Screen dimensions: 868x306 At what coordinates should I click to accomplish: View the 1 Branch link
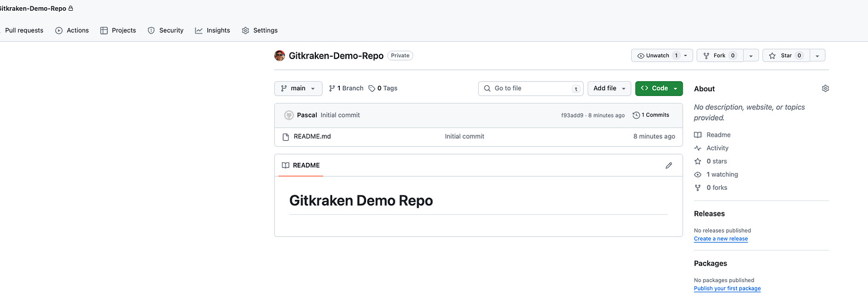pyautogui.click(x=346, y=88)
